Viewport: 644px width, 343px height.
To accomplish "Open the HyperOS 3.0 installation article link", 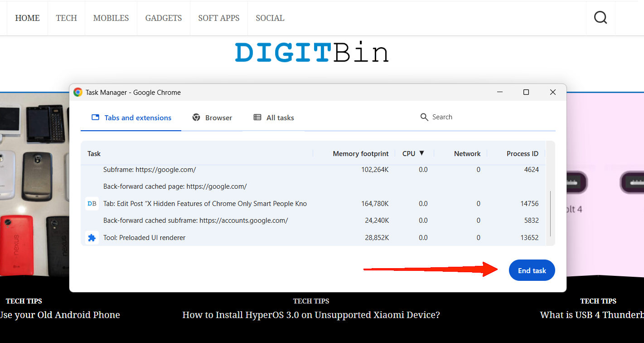I will (311, 314).
